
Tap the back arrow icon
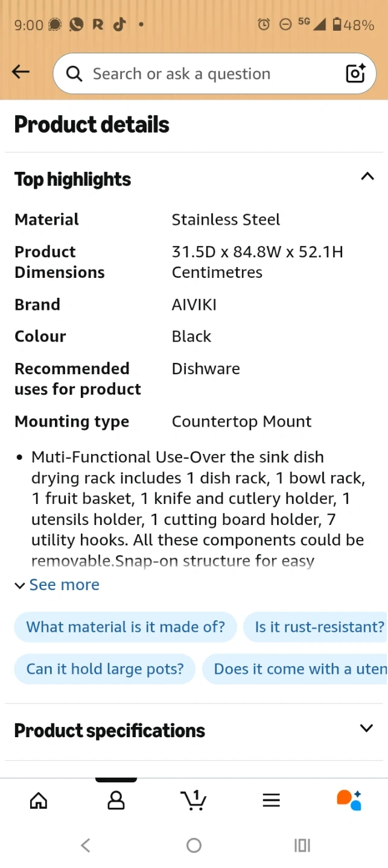[x=21, y=72]
